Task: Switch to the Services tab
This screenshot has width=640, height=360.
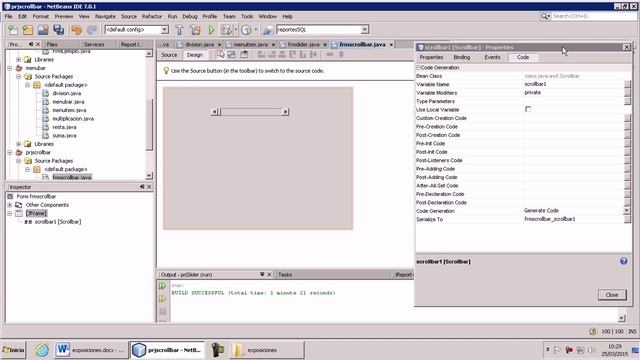Action: click(x=94, y=44)
